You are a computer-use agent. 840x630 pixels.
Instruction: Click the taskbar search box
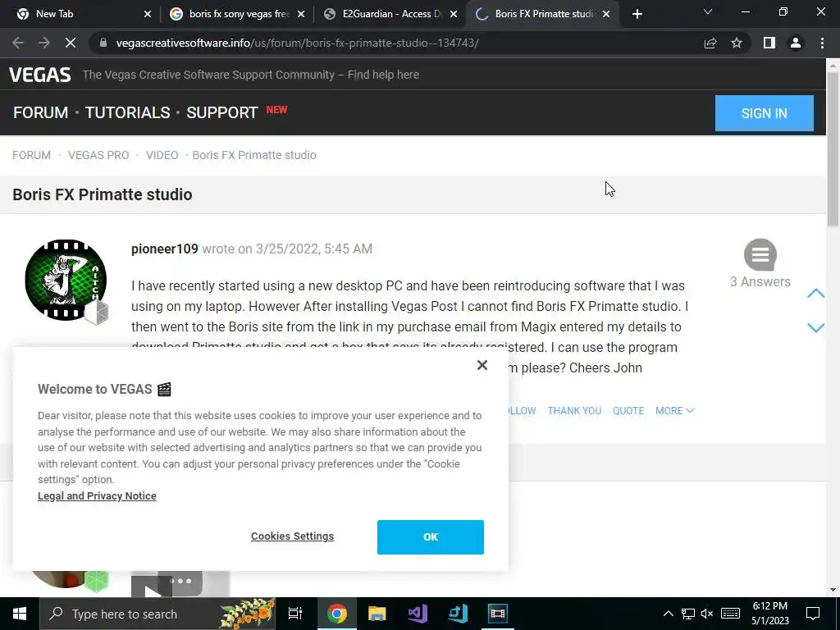(157, 614)
